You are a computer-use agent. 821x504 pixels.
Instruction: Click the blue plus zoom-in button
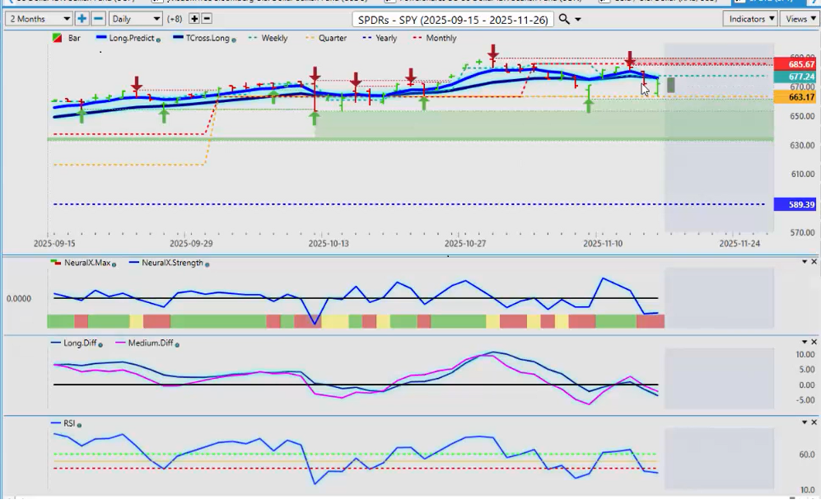(82, 18)
